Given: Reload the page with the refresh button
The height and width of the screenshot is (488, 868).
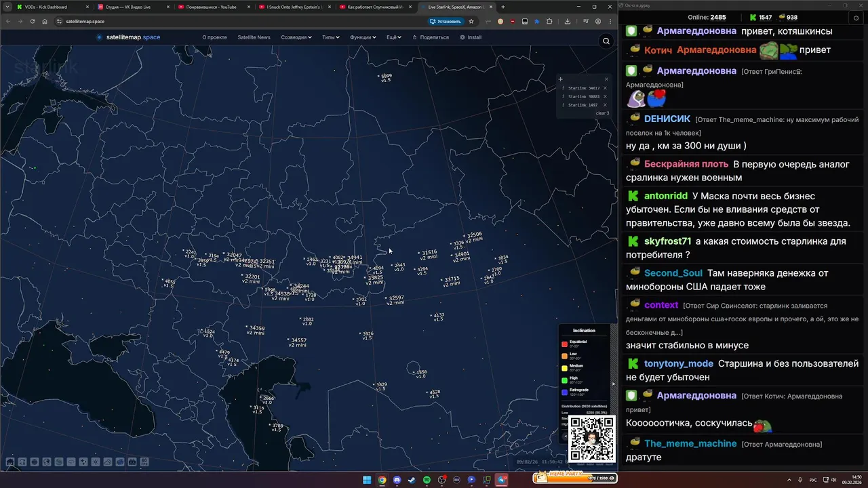Looking at the screenshot, I should (32, 21).
